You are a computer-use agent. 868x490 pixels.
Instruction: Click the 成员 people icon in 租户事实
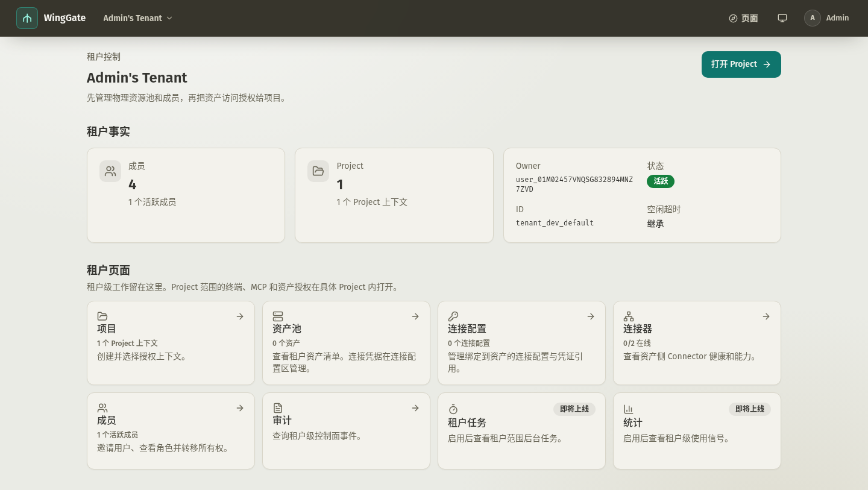[x=110, y=171]
